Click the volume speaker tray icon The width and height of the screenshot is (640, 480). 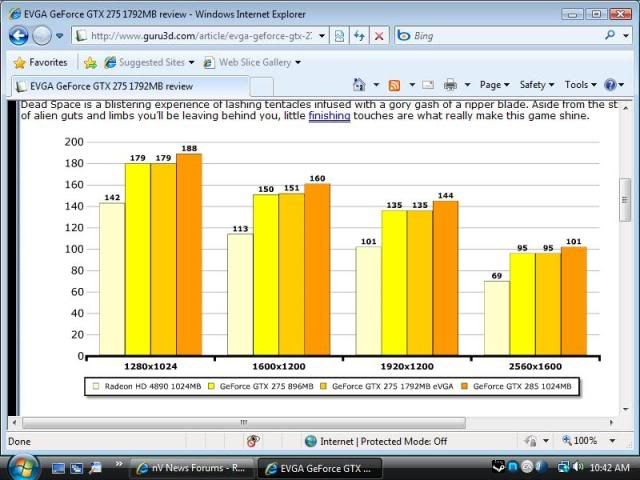578,467
